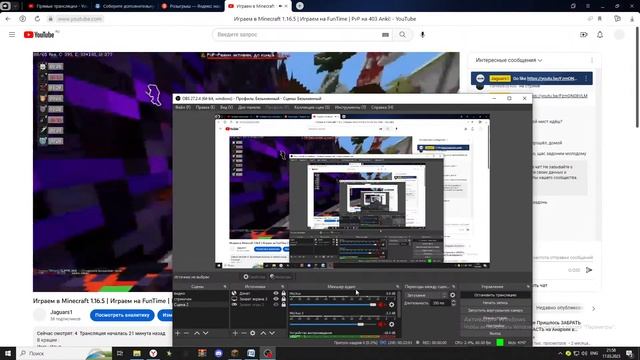The image size is (640, 360).
Task: Open the Правка menu in OBS
Action: (205, 107)
